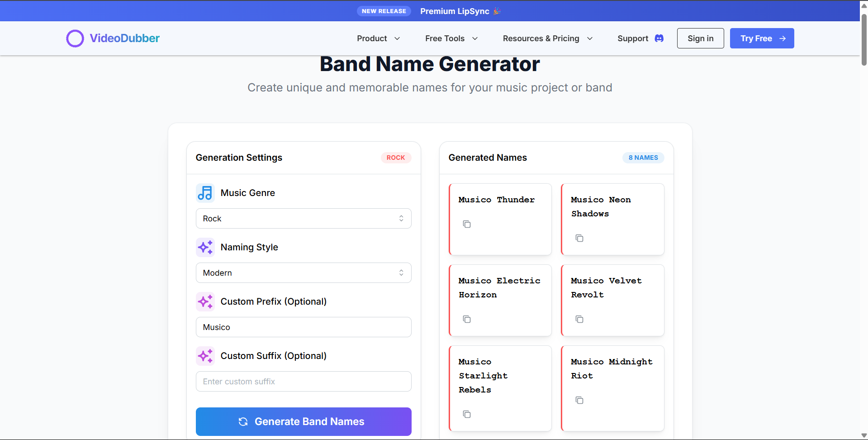The width and height of the screenshot is (868, 440).
Task: Copy the "Musico Neon Shadows" band name
Action: pyautogui.click(x=579, y=238)
